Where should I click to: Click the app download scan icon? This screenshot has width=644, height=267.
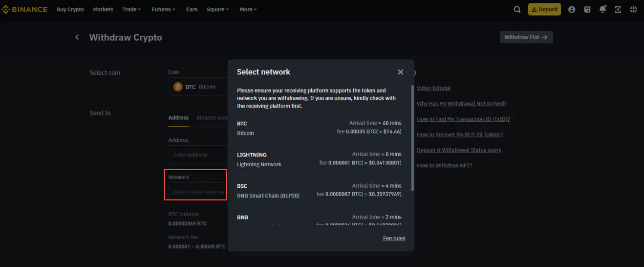point(618,9)
